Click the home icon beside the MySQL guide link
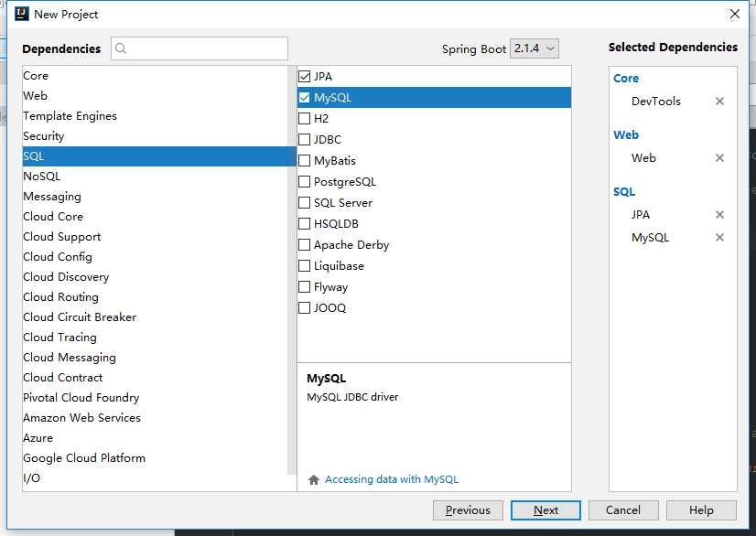Image resolution: width=756 pixels, height=536 pixels. pyautogui.click(x=314, y=479)
